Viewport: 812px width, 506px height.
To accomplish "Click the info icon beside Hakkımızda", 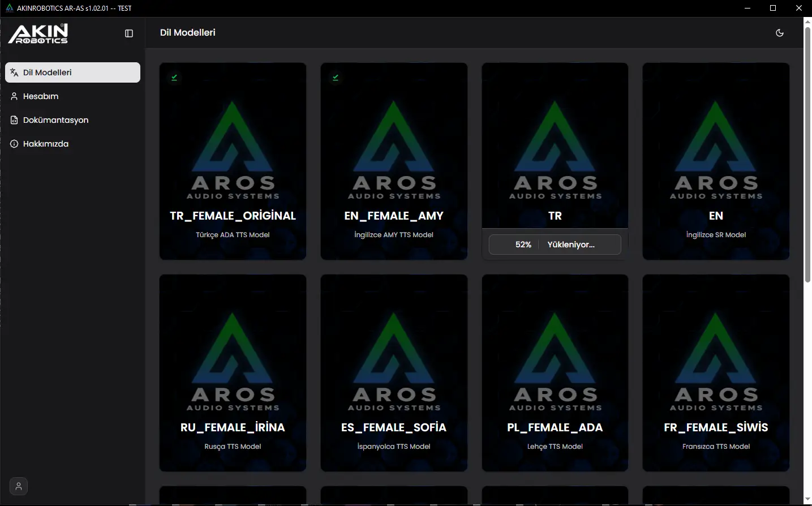I will (14, 144).
